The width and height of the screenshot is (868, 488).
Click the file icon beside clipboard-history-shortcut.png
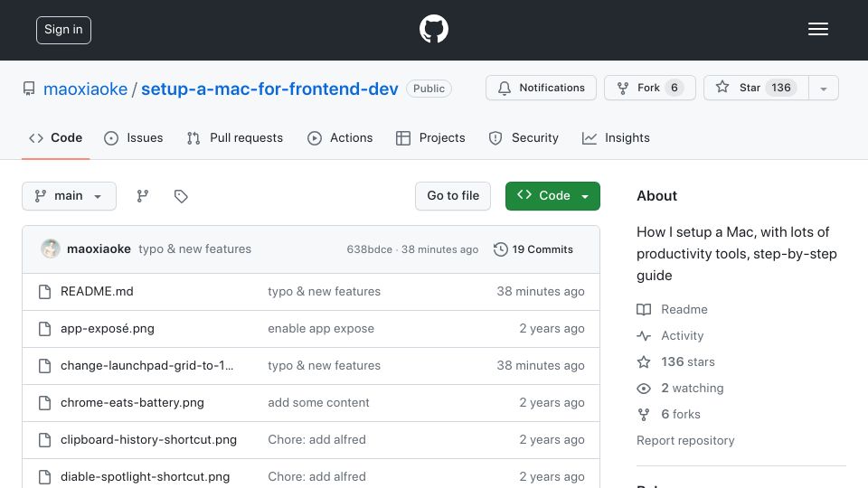(45, 440)
